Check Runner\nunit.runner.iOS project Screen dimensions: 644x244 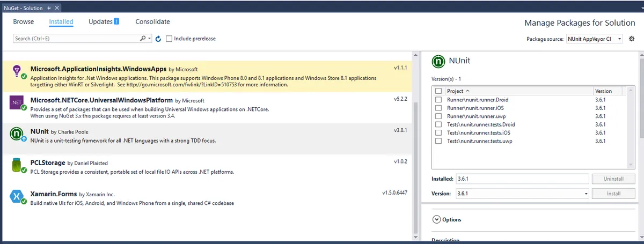[x=438, y=108]
